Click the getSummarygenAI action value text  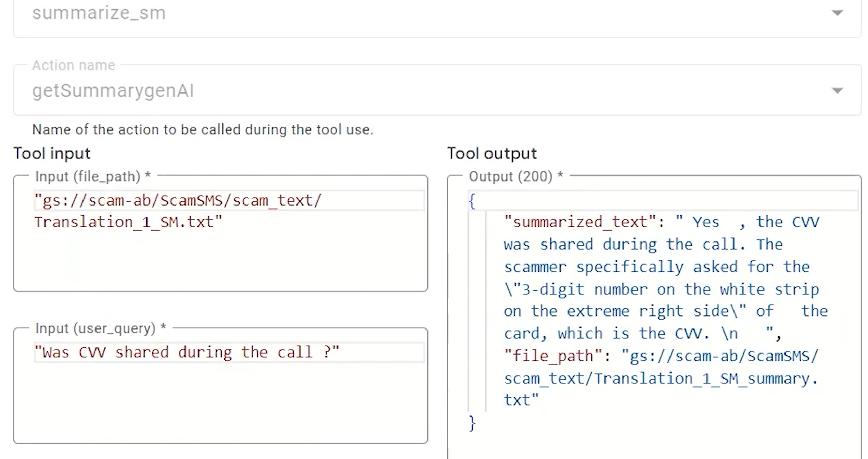pos(113,91)
